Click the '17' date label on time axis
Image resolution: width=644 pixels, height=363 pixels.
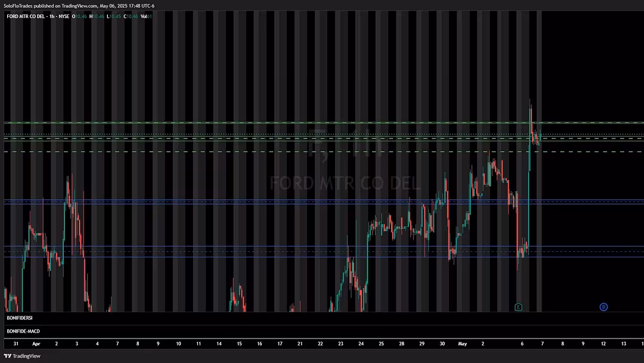tap(280, 344)
